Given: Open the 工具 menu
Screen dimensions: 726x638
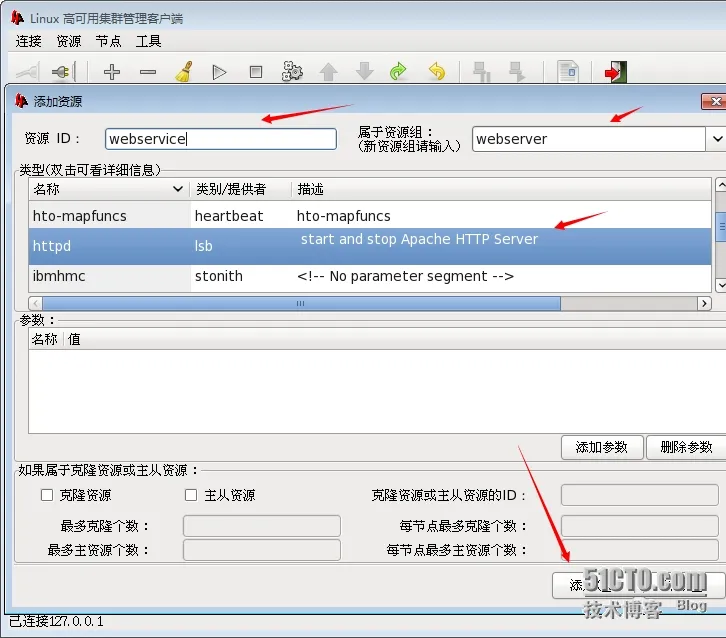Looking at the screenshot, I should [x=149, y=41].
